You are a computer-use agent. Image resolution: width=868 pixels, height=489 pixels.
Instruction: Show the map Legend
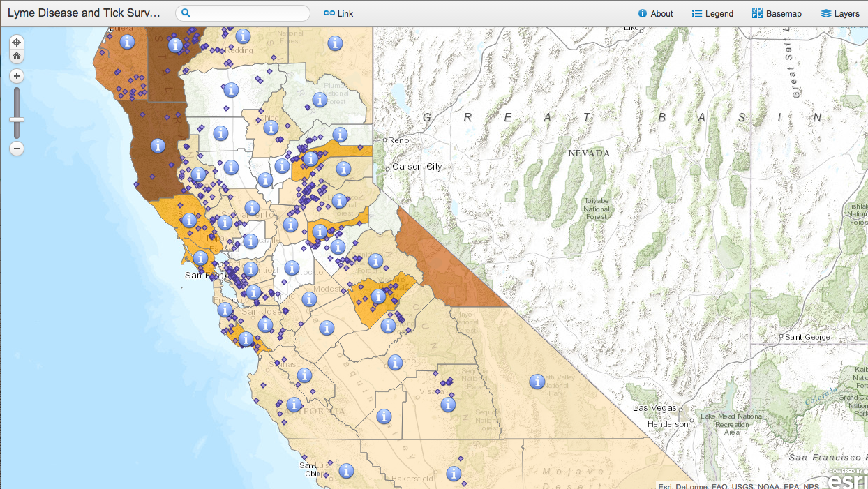click(712, 13)
